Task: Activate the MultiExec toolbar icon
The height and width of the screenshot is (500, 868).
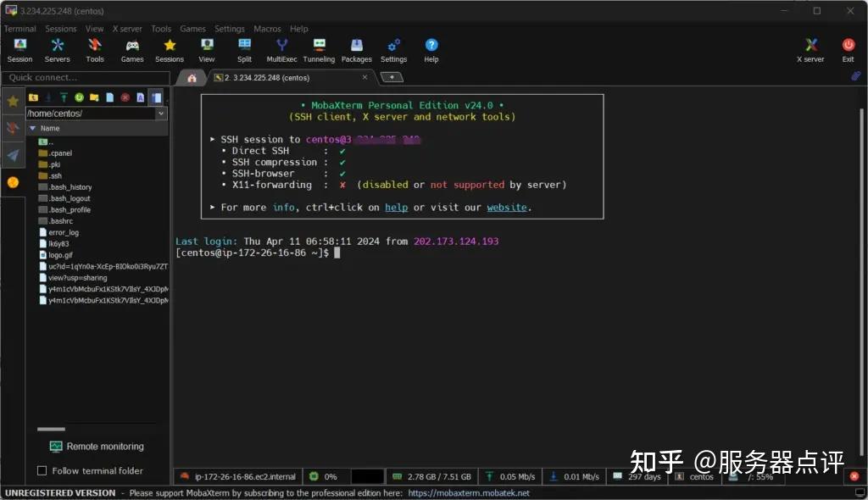Action: [281, 50]
